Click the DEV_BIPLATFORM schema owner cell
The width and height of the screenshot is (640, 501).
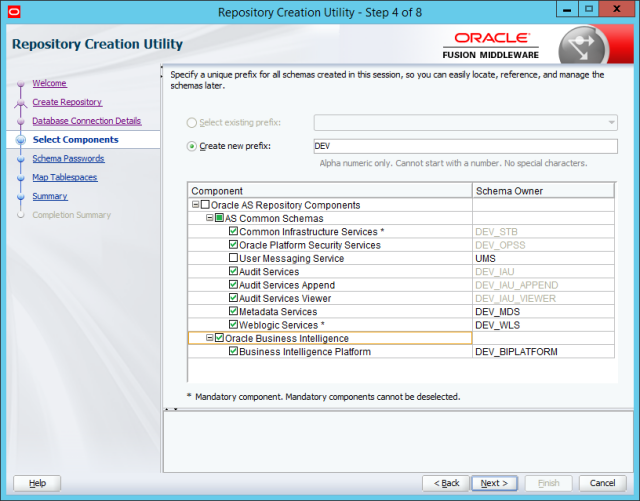(543, 352)
